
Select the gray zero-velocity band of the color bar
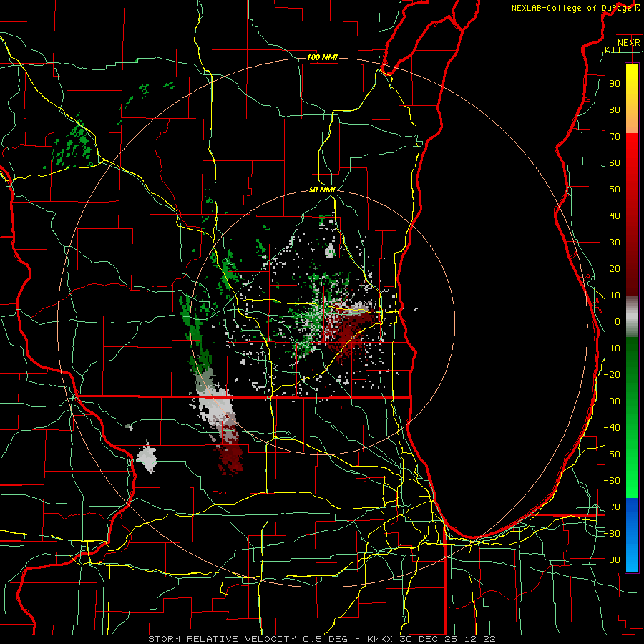(632, 317)
